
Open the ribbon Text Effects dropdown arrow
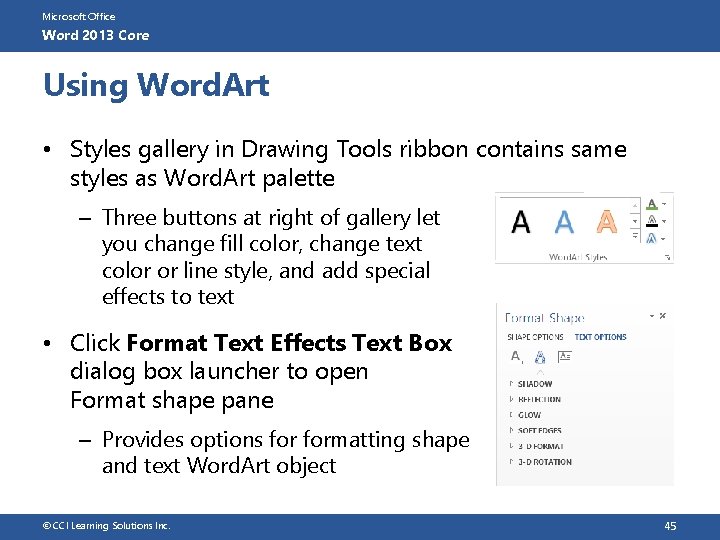(x=664, y=239)
